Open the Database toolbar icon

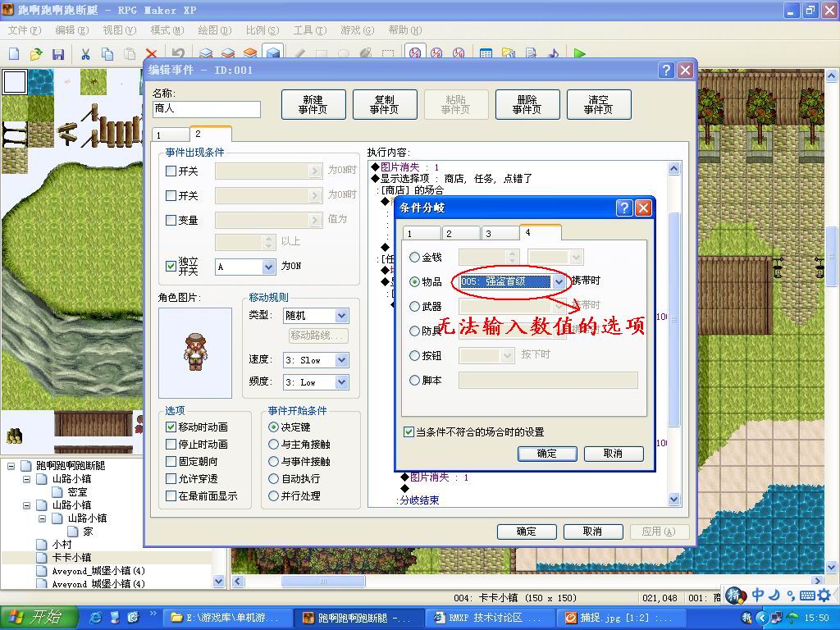486,53
